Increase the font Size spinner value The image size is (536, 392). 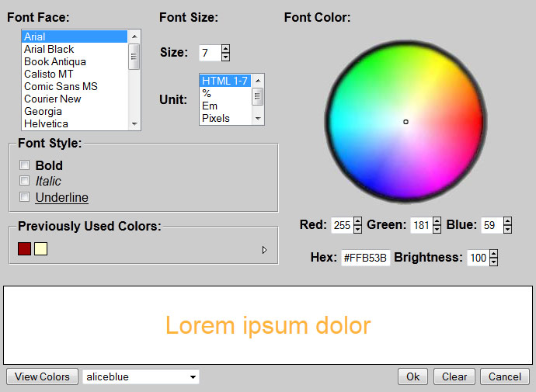tap(225, 49)
